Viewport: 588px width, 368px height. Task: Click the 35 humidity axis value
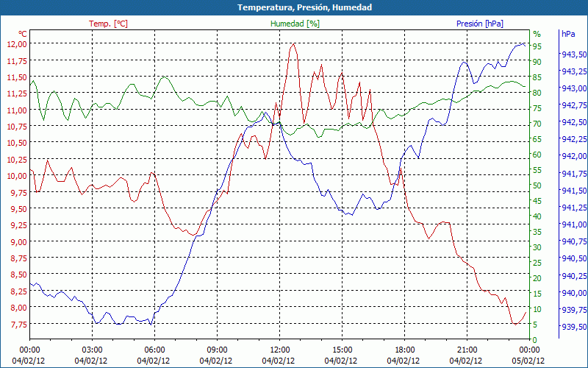click(537, 232)
